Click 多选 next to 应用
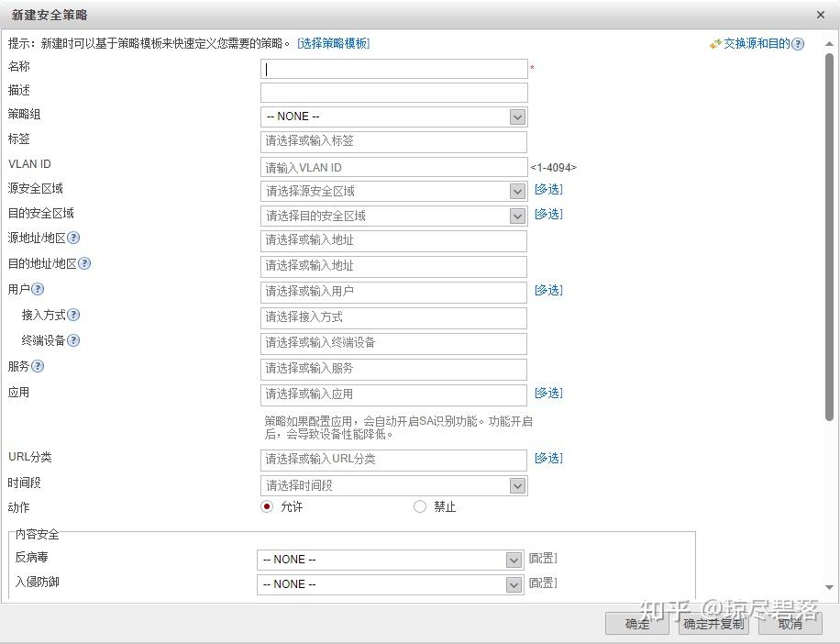 pos(547,393)
